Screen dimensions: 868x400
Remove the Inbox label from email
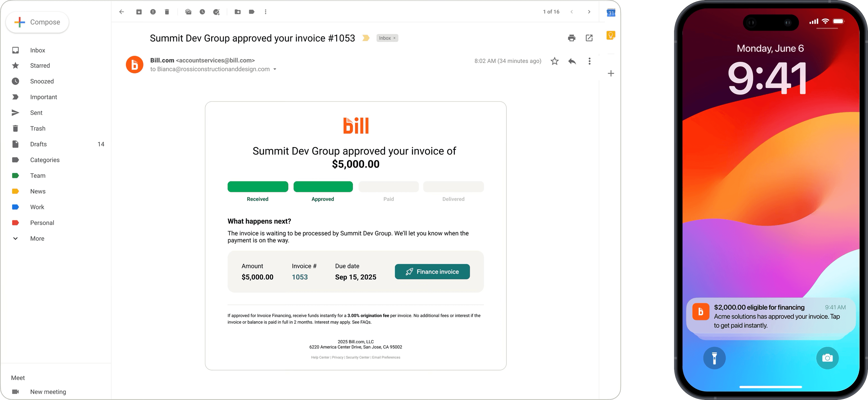point(394,38)
